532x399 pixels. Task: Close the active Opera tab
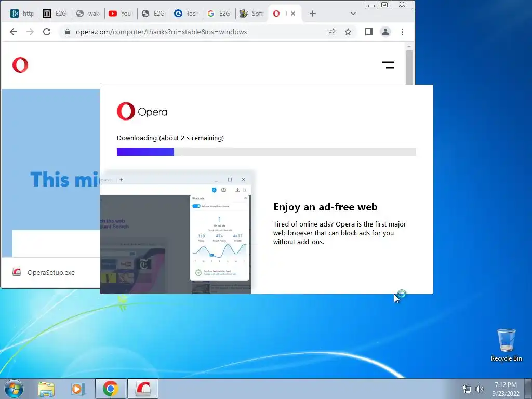293,14
